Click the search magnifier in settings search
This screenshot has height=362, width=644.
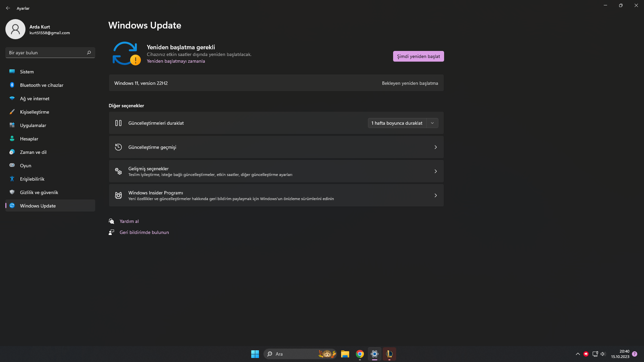tap(89, 53)
